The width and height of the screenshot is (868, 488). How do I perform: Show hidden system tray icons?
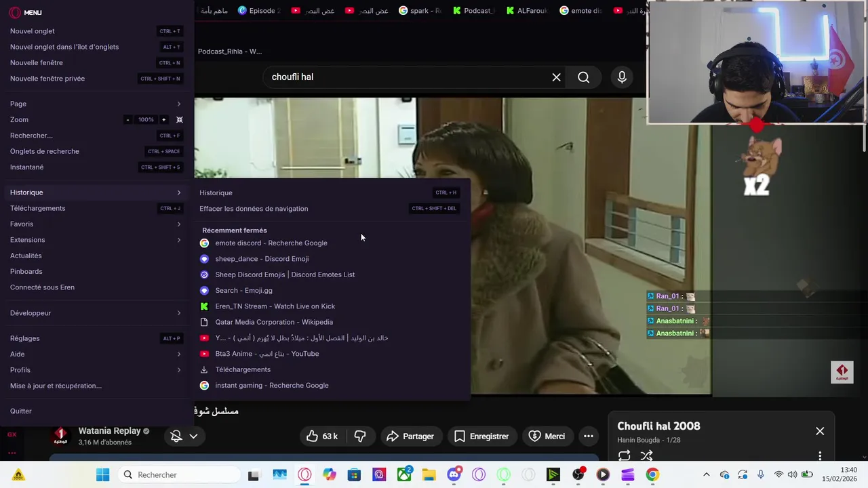click(707, 475)
